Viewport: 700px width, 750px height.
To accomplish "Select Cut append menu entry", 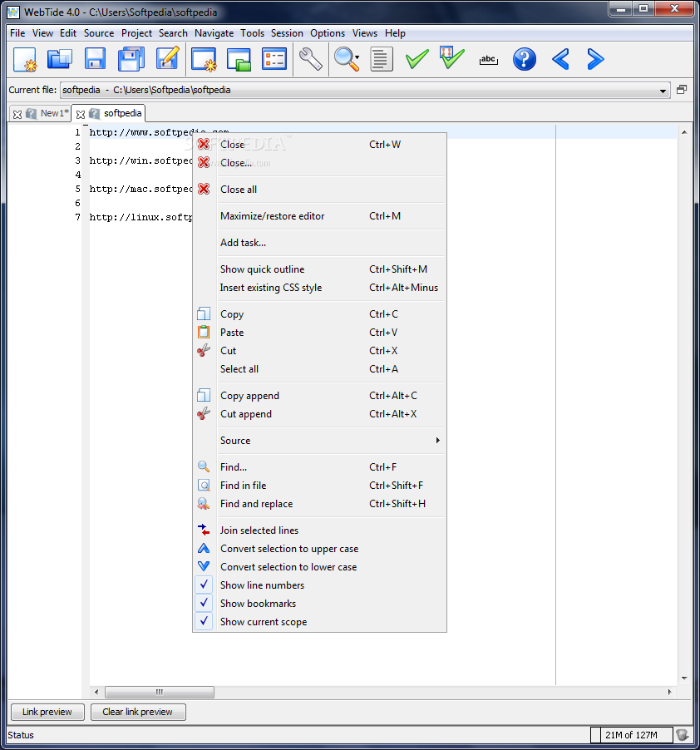I will pyautogui.click(x=319, y=414).
